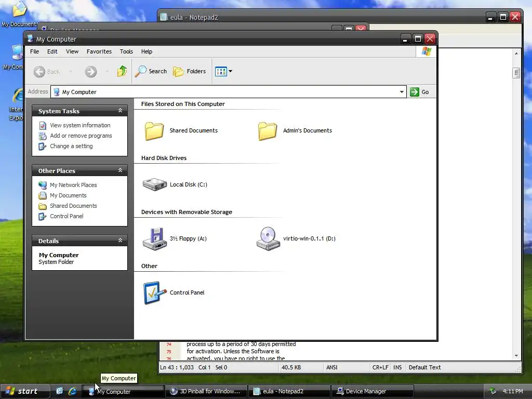Click the View system information icon
Screen dimensions: 532x399
coord(43,126)
